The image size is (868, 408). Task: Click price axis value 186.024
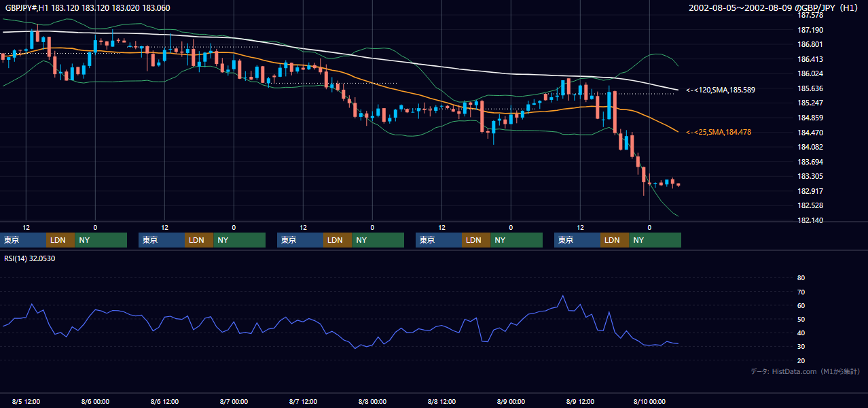click(810, 73)
